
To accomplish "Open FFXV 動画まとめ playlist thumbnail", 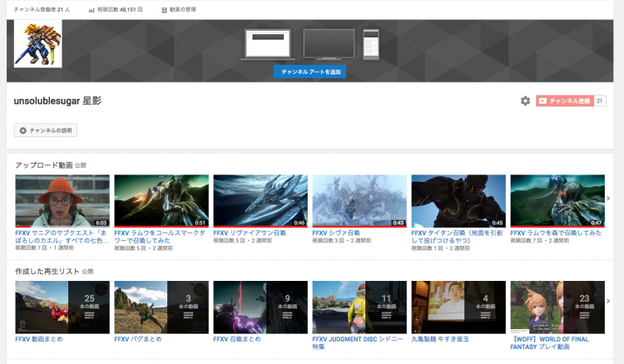I will 62,307.
